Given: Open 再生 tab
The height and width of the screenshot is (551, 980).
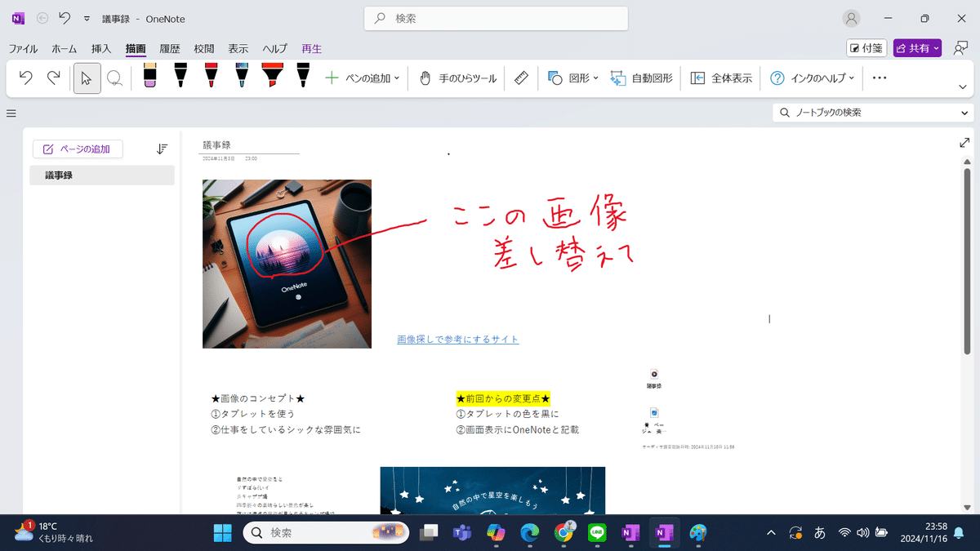Looking at the screenshot, I should pyautogui.click(x=311, y=49).
